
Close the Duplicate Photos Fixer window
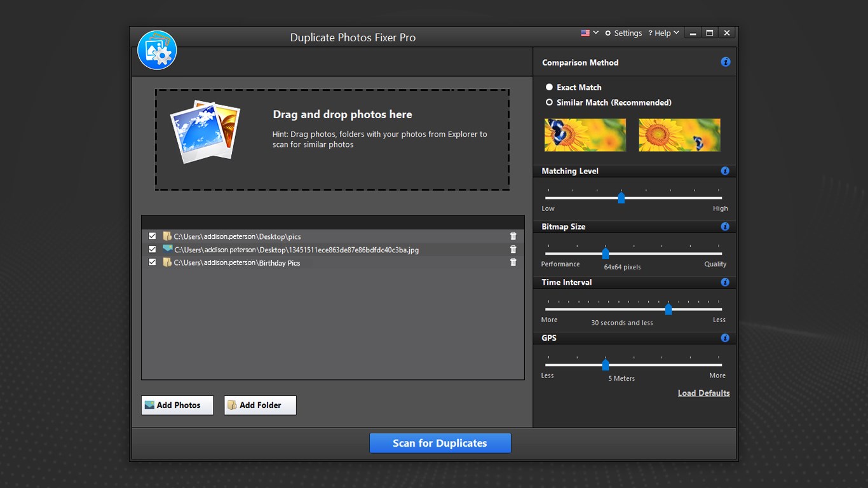[x=727, y=33]
